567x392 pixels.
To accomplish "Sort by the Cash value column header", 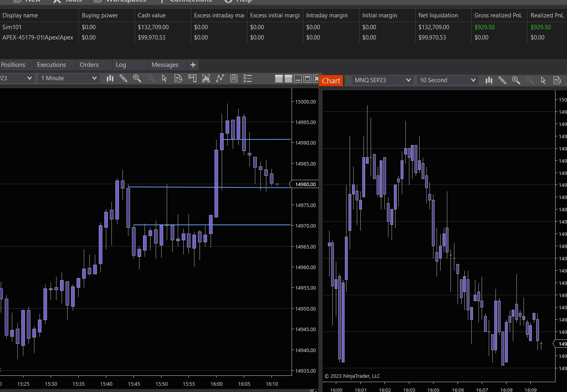I will click(152, 15).
